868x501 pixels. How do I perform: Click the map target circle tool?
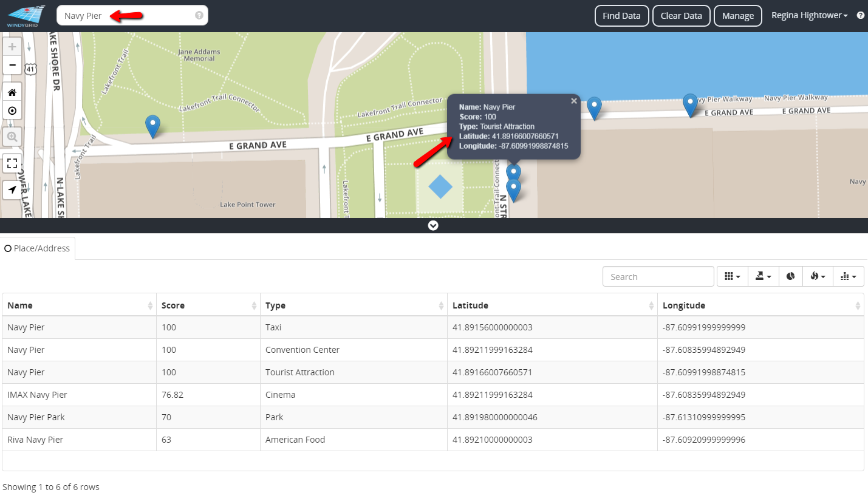coord(12,112)
